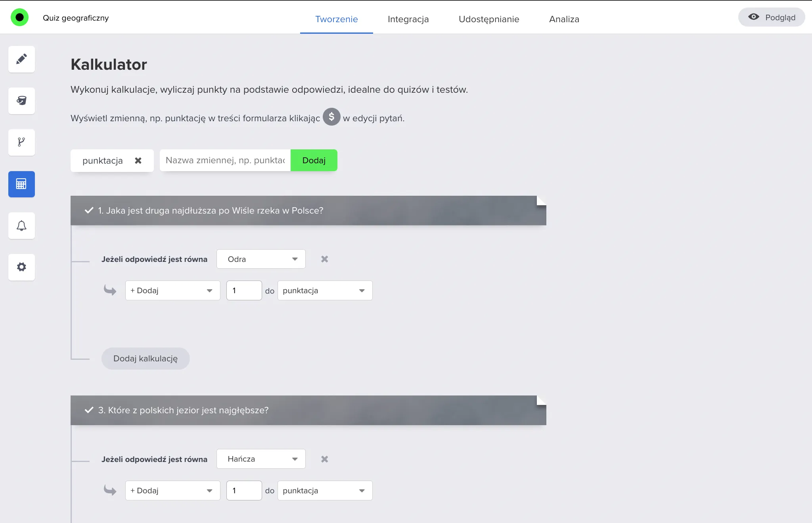
Task: Switch to the Integracja tab
Action: (408, 19)
